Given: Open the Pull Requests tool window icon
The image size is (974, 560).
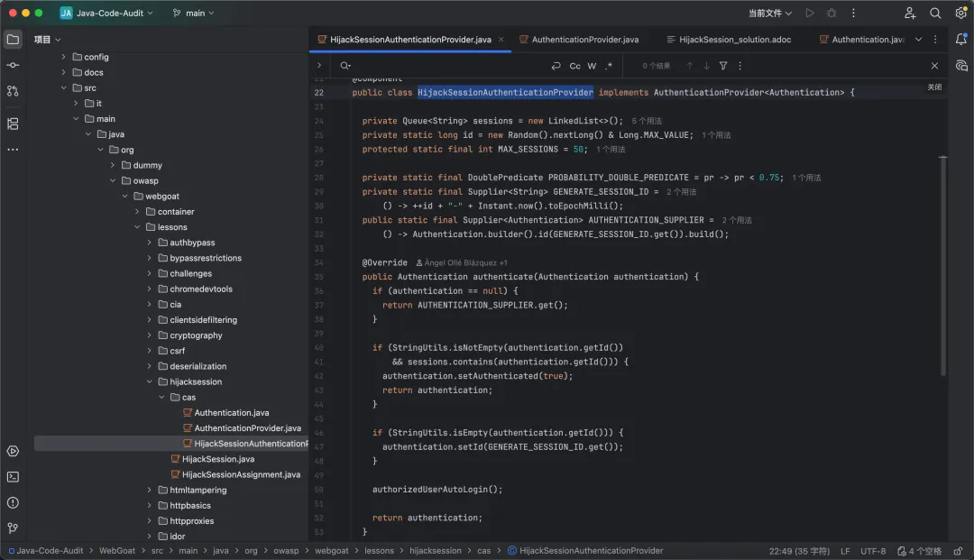Looking at the screenshot, I should 13,91.
